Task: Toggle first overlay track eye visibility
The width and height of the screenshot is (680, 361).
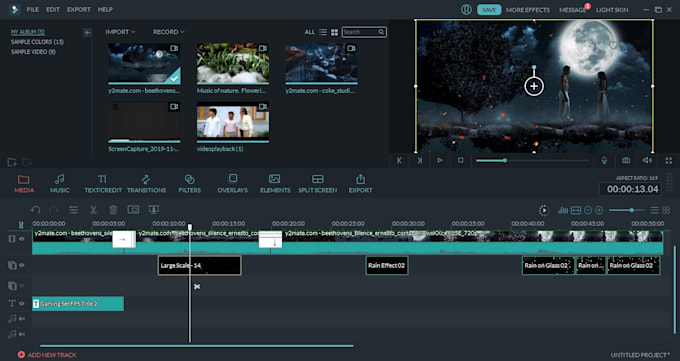Action: (22, 265)
